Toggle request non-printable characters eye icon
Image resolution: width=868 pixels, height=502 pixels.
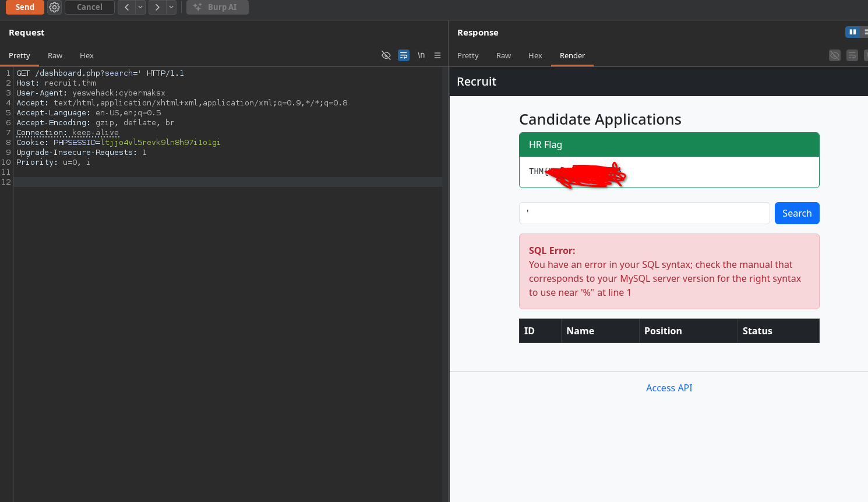pyautogui.click(x=386, y=55)
